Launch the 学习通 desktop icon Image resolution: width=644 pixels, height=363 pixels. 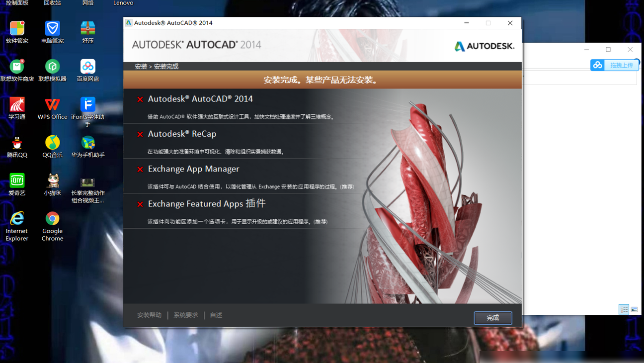click(x=17, y=104)
